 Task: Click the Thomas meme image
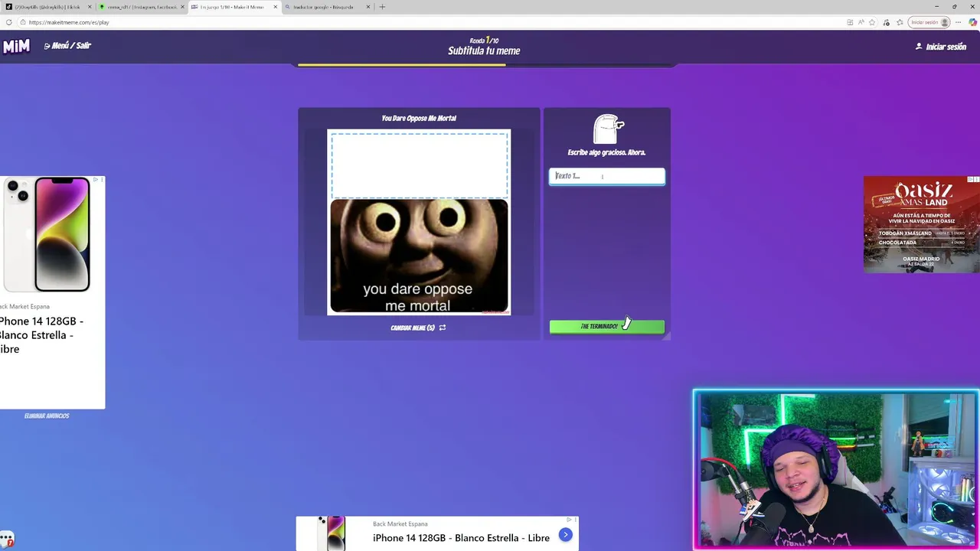click(419, 256)
